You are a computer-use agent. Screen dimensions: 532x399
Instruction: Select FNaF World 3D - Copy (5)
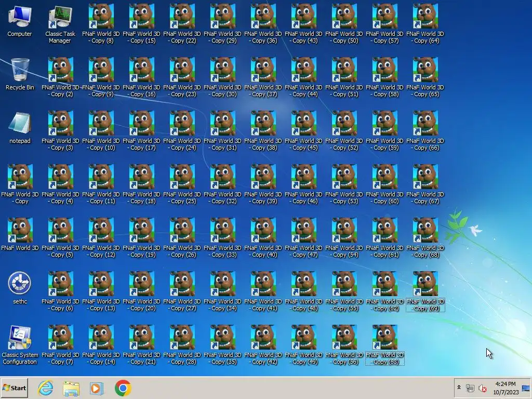click(60, 237)
